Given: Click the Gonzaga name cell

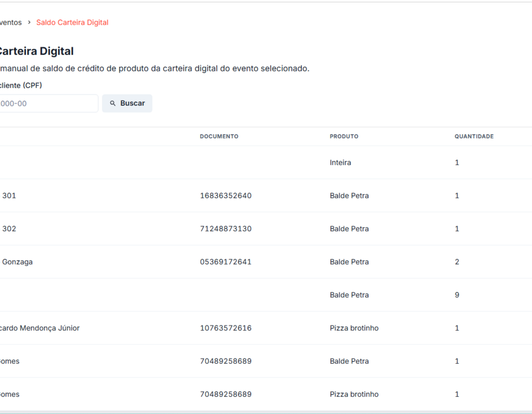Looking at the screenshot, I should point(17,262).
